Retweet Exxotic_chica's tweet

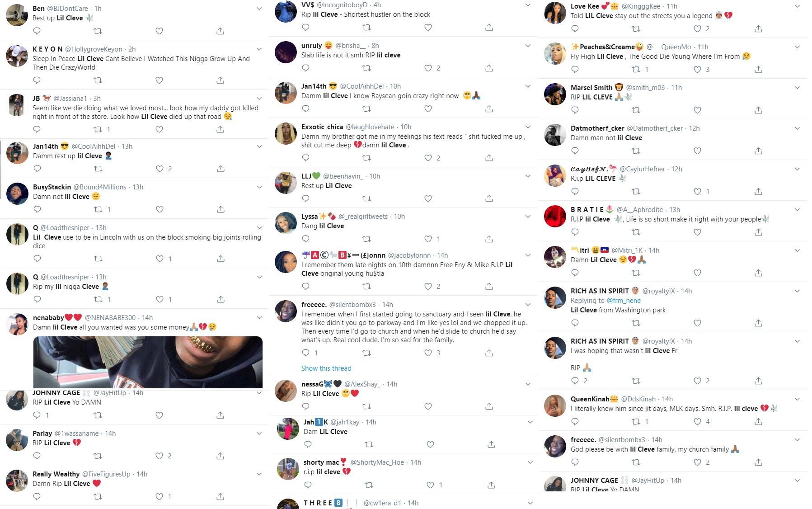(367, 158)
